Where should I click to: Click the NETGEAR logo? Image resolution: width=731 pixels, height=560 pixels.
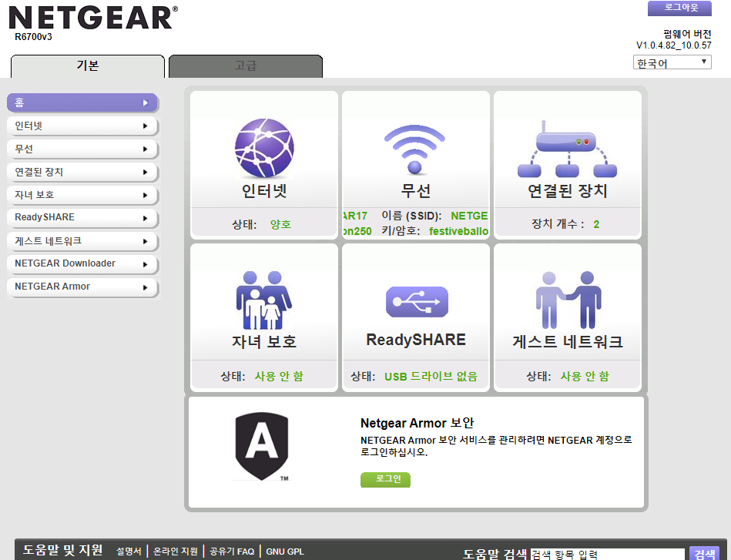93,18
